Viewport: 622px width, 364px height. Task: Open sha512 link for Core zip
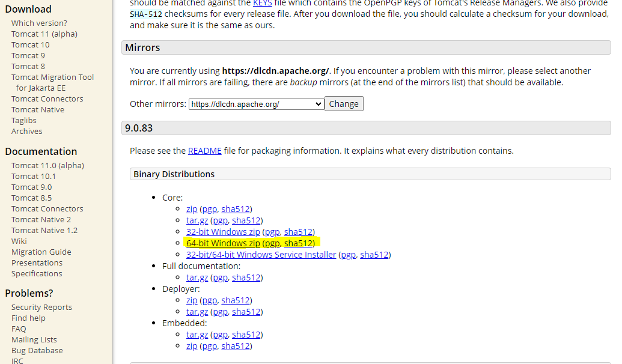[x=236, y=209]
